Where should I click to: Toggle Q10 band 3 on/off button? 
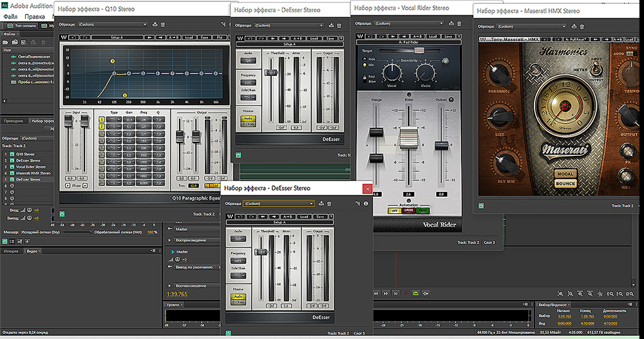click(102, 133)
